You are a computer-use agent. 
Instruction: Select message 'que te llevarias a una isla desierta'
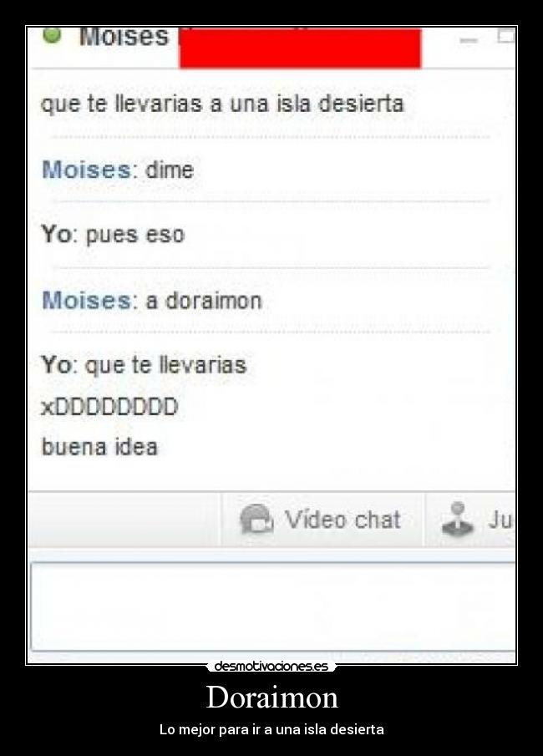tap(222, 104)
